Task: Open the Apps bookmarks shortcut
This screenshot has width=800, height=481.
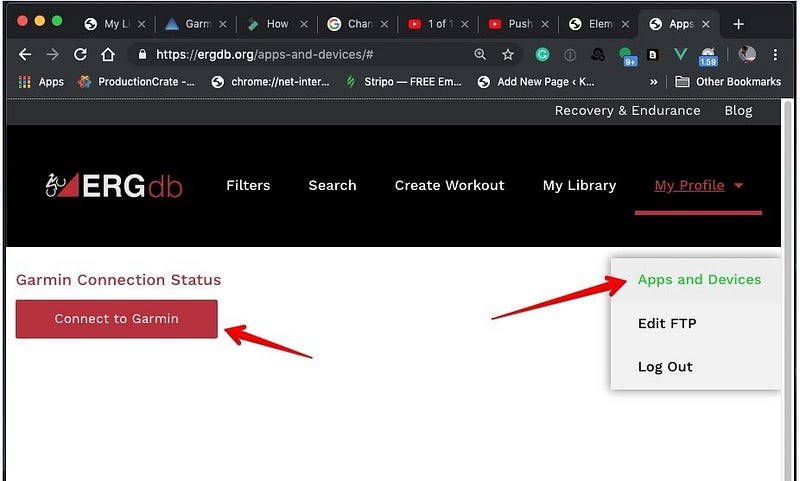Action: (x=41, y=82)
